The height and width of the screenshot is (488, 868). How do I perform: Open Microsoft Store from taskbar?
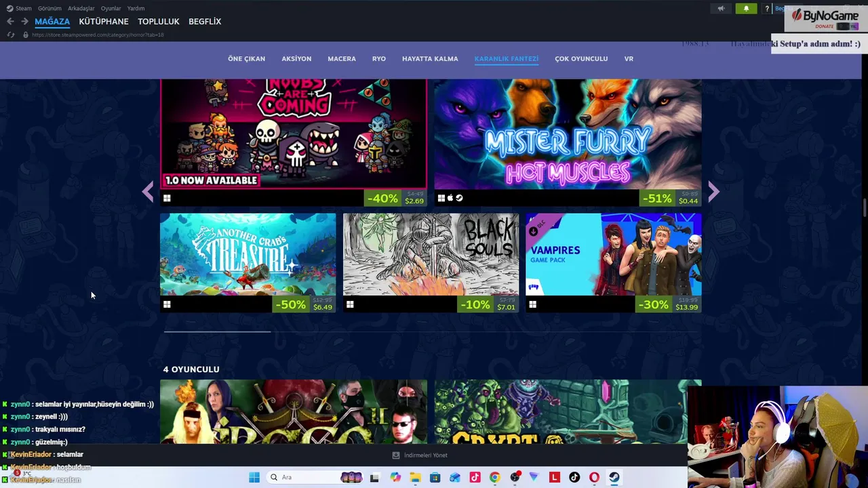click(x=435, y=477)
